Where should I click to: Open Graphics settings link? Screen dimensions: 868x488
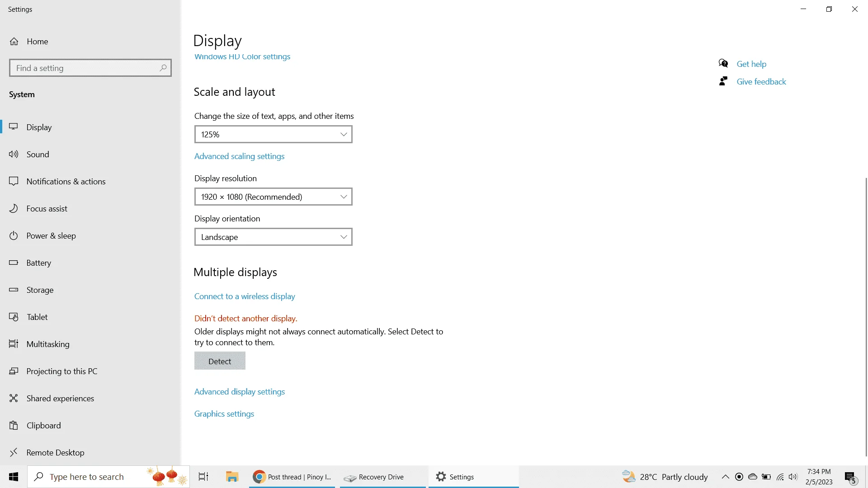pos(224,413)
